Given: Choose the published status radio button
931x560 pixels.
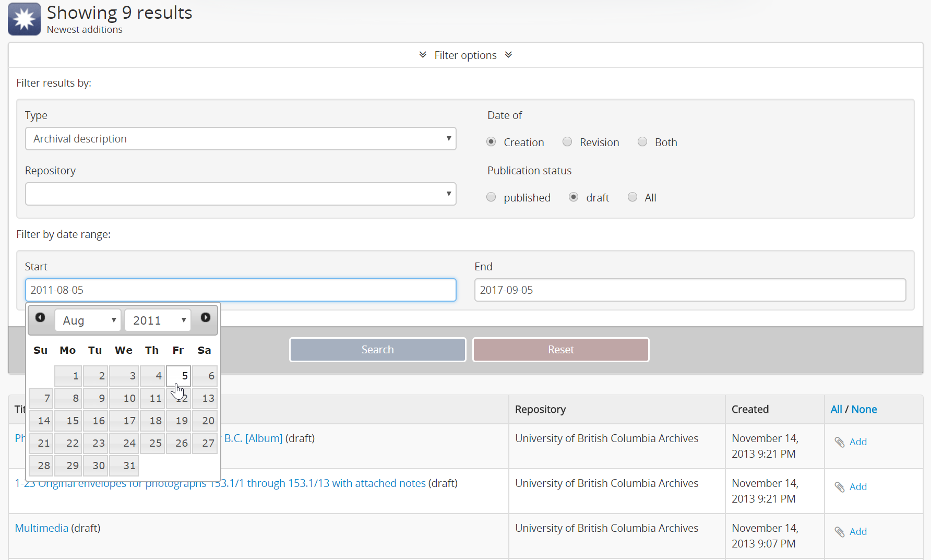Looking at the screenshot, I should [x=491, y=197].
